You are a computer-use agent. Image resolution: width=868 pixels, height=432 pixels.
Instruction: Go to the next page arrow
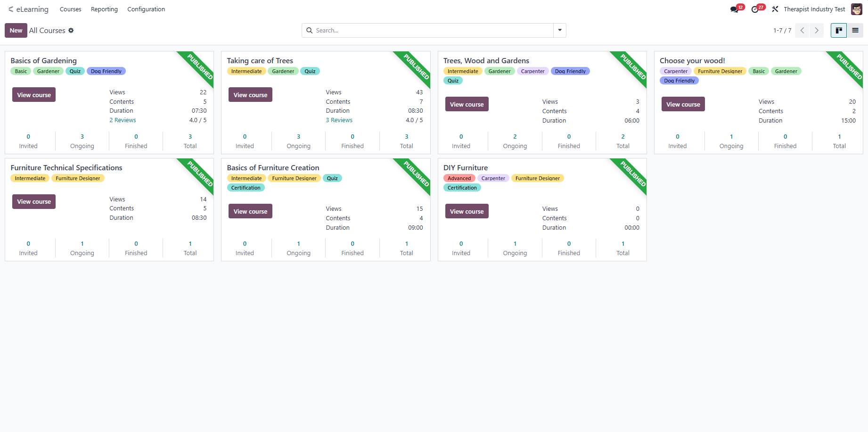[x=817, y=30]
